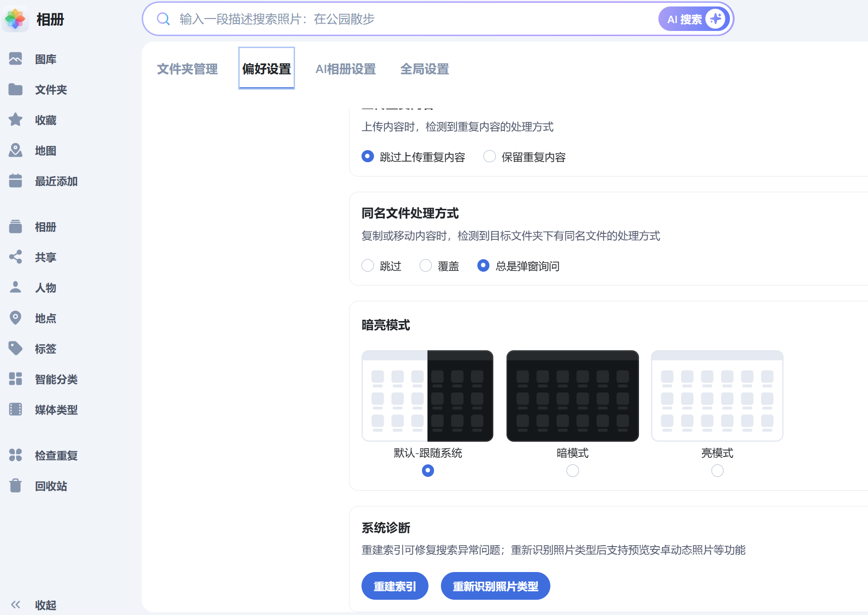Screen dimensions: 868x615
Task: Switch to 文件夹管理 tab
Action: (187, 69)
